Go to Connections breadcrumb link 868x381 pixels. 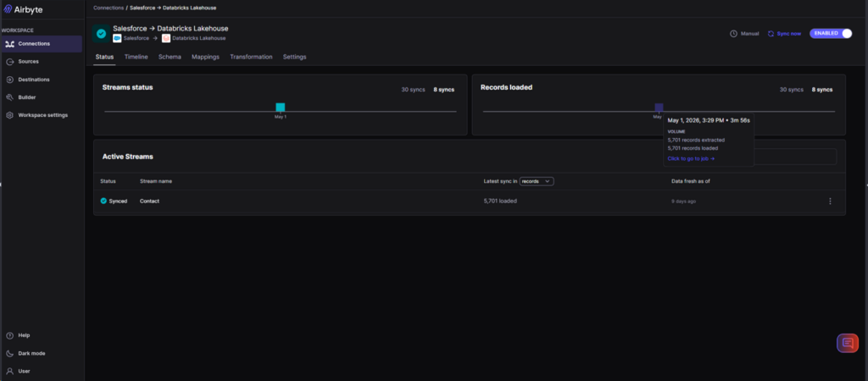point(108,8)
